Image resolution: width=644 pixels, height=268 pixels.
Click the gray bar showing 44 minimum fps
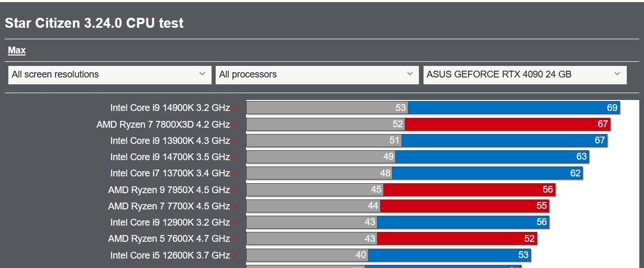314,206
